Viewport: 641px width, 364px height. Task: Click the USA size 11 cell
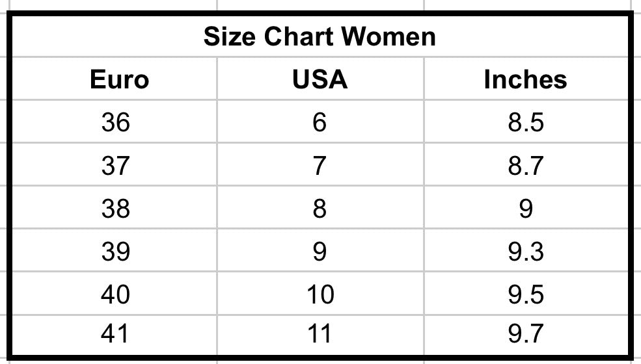coord(320,334)
